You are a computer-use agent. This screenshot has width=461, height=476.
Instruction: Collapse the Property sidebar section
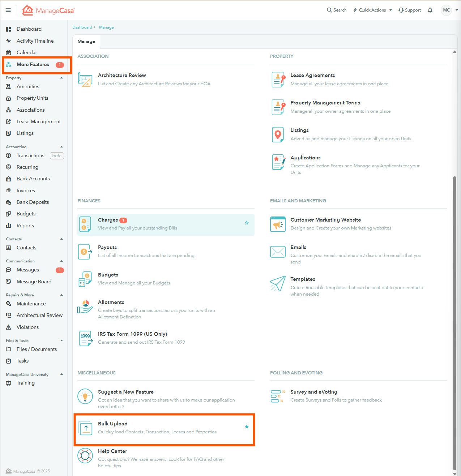61,78
